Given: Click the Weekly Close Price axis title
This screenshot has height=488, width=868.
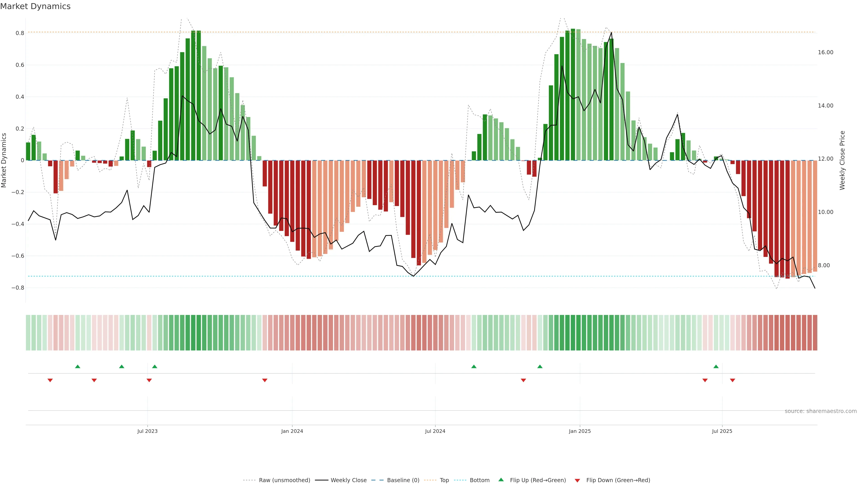Looking at the screenshot, I should pyautogui.click(x=842, y=160).
